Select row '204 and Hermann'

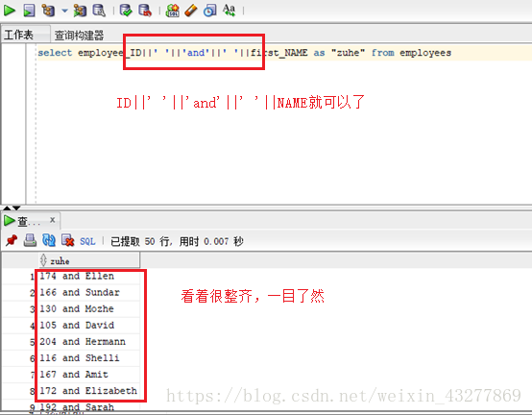coord(89,342)
